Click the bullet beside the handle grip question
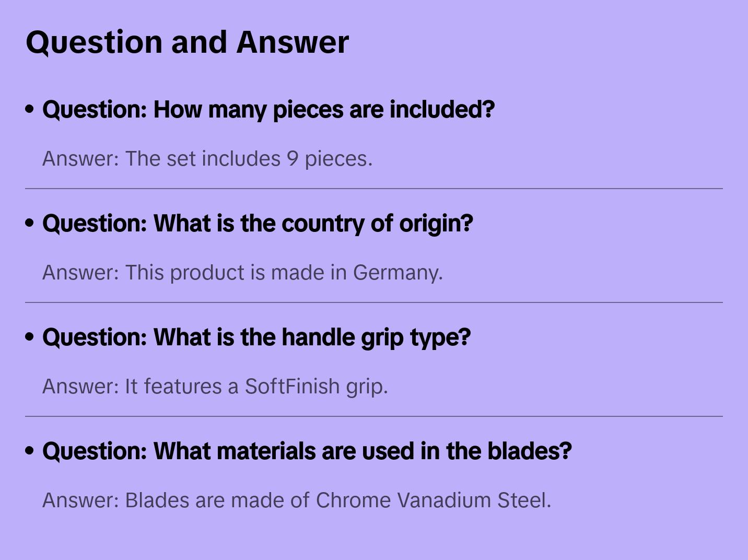748x560 pixels. [x=30, y=337]
